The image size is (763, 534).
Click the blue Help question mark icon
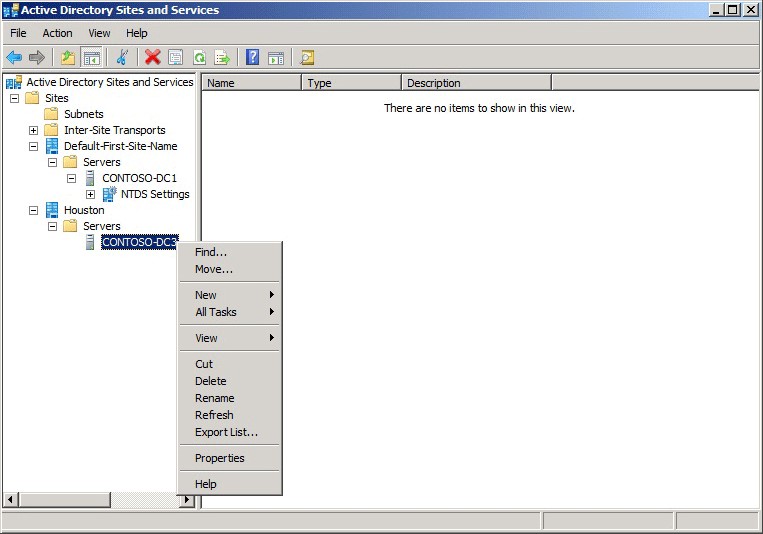(x=253, y=58)
